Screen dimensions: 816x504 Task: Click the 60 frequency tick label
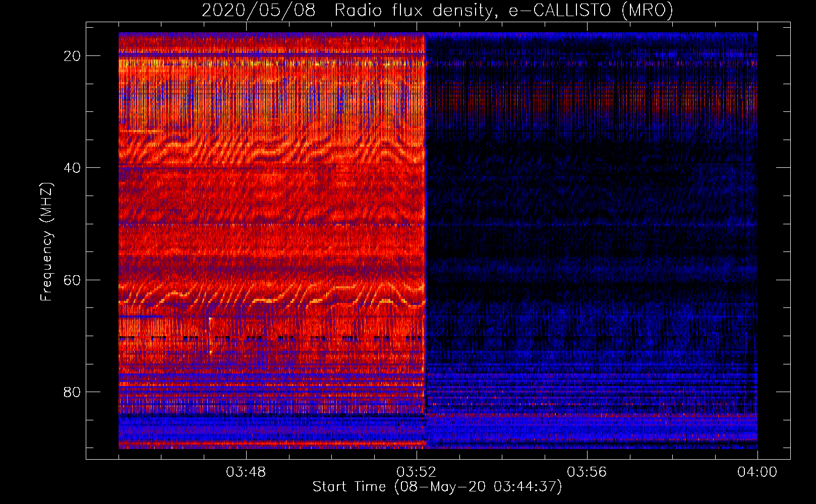pos(73,280)
